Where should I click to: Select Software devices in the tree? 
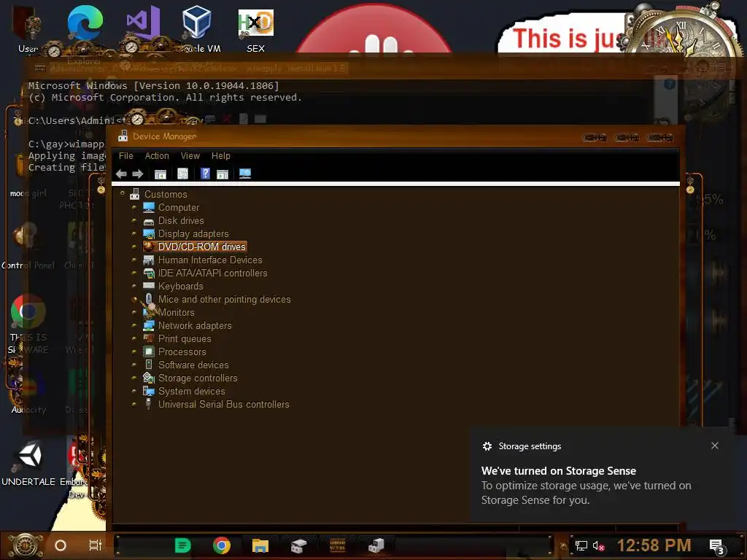pos(193,365)
